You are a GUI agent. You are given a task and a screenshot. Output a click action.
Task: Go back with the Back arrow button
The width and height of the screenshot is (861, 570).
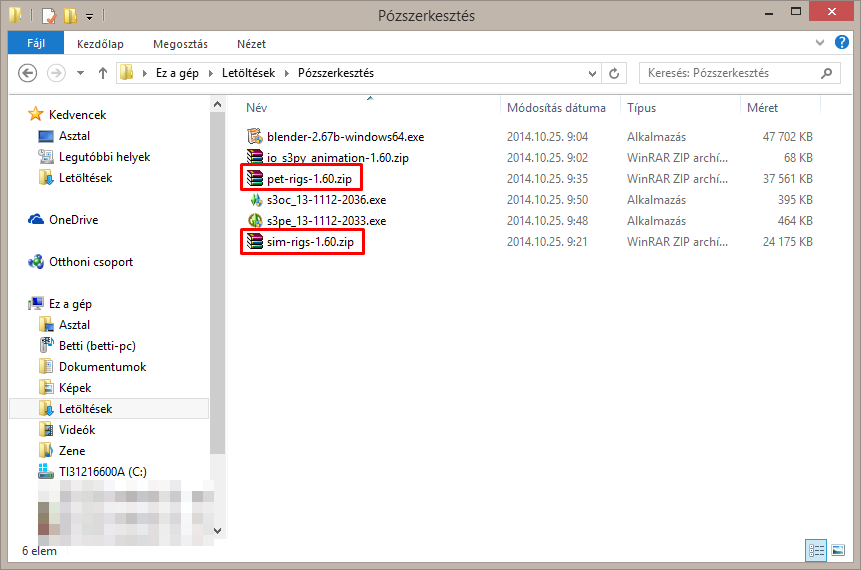tap(27, 73)
